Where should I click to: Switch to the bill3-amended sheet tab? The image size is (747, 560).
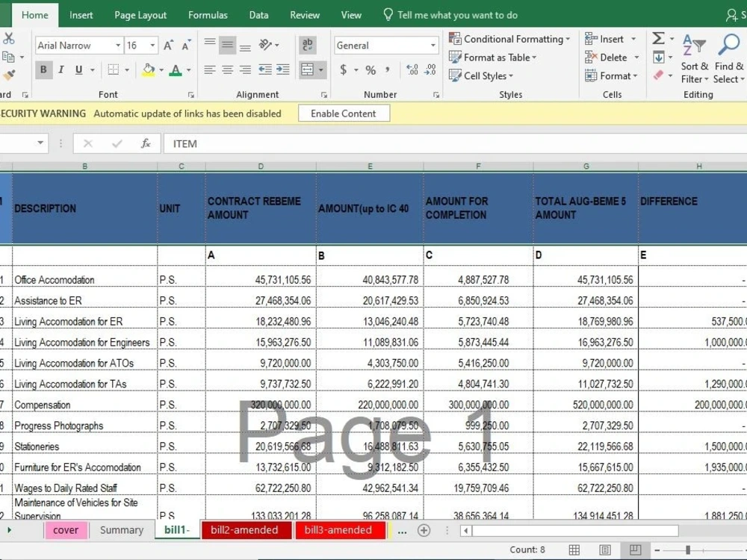point(338,530)
